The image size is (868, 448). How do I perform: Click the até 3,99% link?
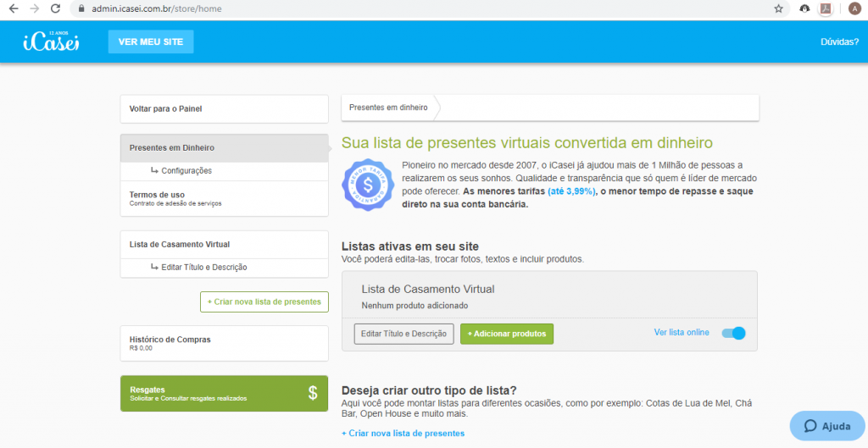[x=571, y=191]
